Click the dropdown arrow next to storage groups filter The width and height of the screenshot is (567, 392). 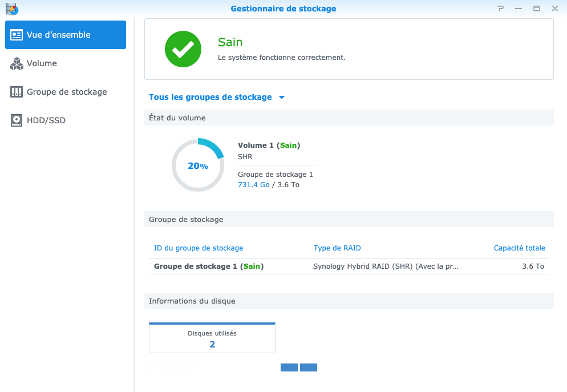click(x=282, y=97)
